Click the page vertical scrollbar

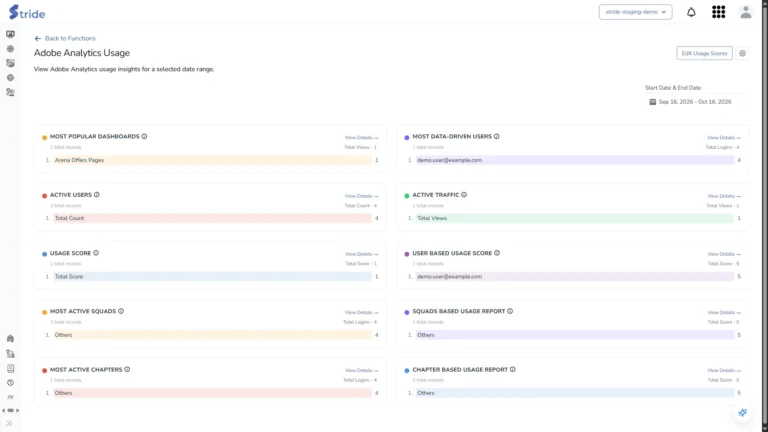coord(765,216)
